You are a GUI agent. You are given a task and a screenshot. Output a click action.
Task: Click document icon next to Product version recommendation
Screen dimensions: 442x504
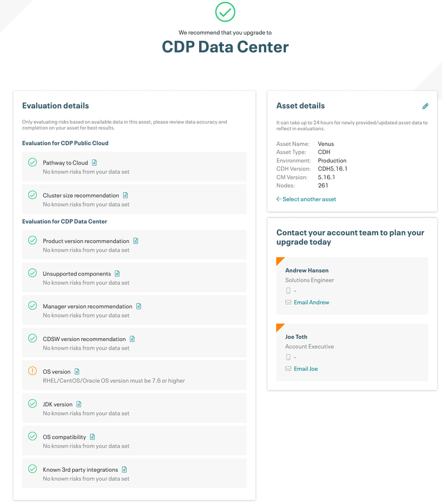click(x=136, y=241)
